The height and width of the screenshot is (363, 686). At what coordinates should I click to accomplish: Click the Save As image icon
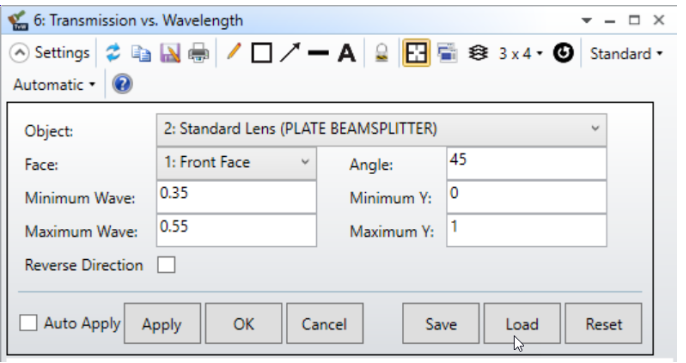(x=170, y=53)
